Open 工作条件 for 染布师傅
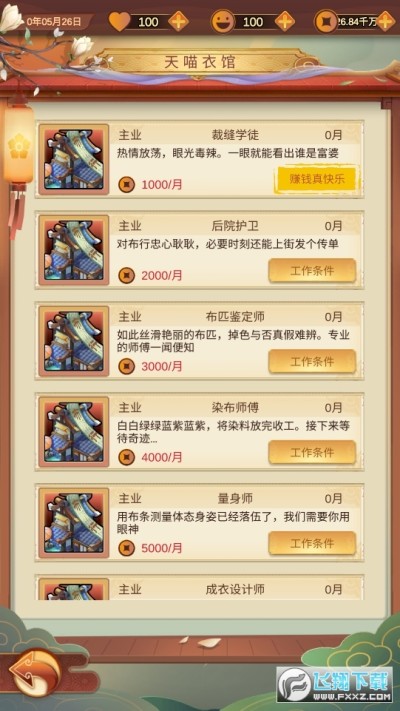 tap(312, 452)
